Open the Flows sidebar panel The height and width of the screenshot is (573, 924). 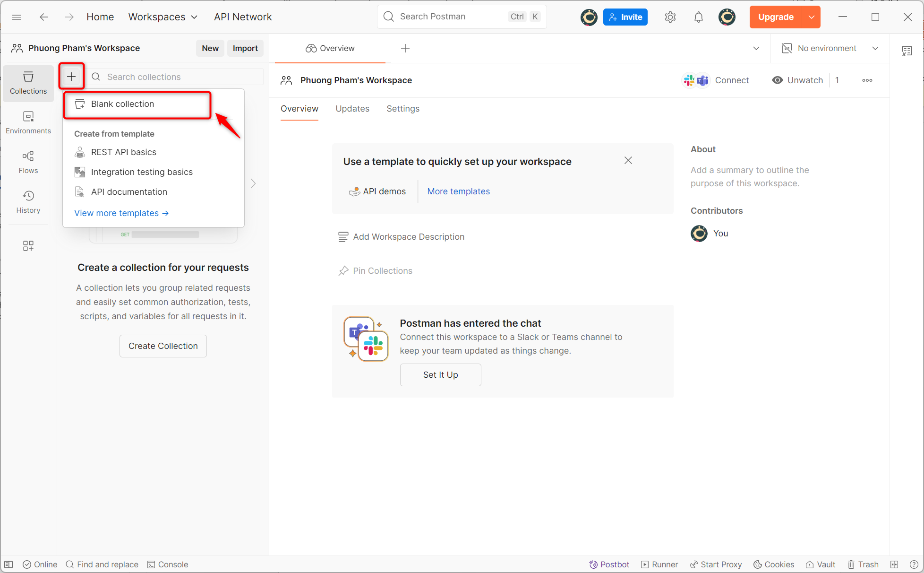[x=28, y=162]
